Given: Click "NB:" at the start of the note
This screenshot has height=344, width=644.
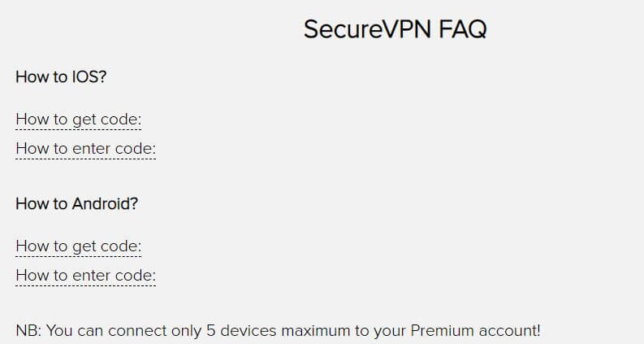Looking at the screenshot, I should click(x=28, y=330).
